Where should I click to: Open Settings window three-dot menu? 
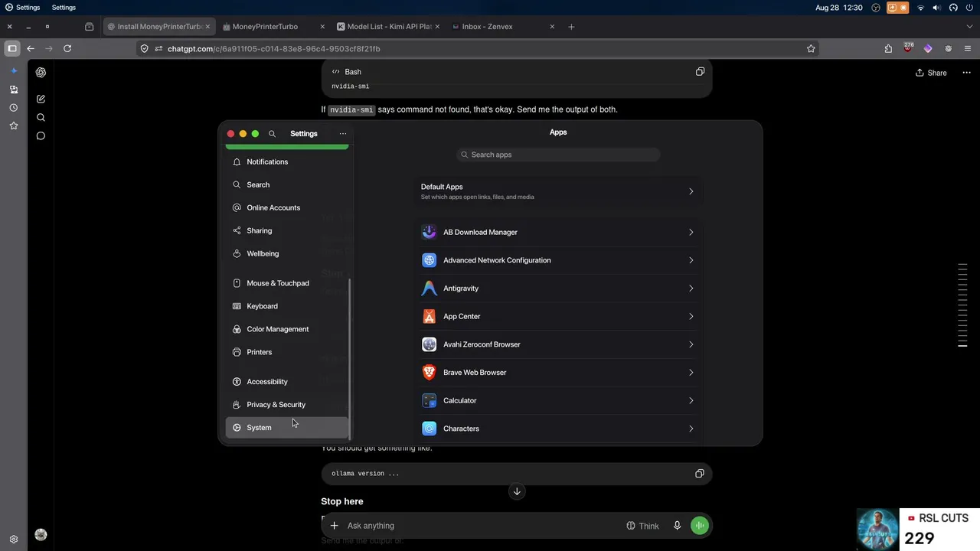pyautogui.click(x=343, y=134)
